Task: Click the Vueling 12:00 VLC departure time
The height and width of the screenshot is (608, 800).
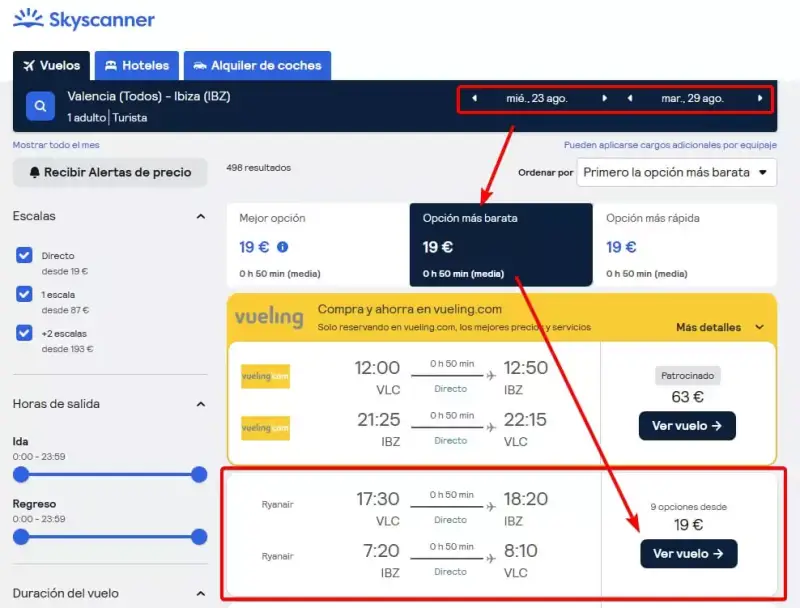Action: click(x=377, y=367)
